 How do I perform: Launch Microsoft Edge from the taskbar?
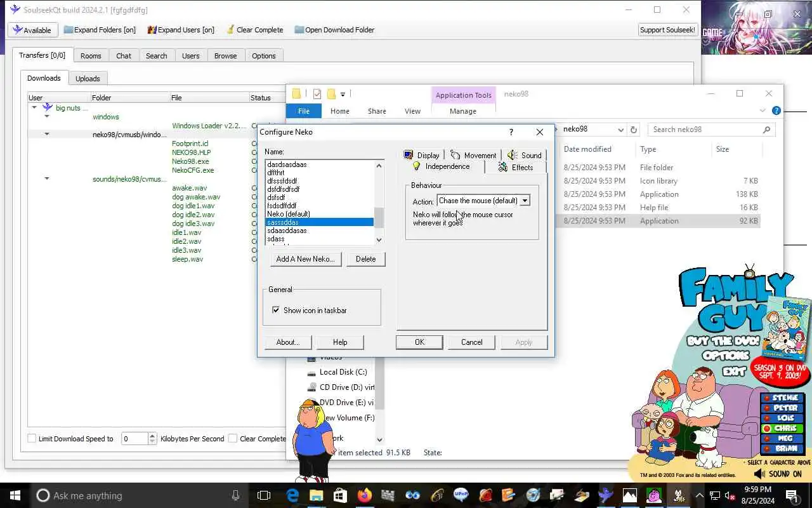292,495
